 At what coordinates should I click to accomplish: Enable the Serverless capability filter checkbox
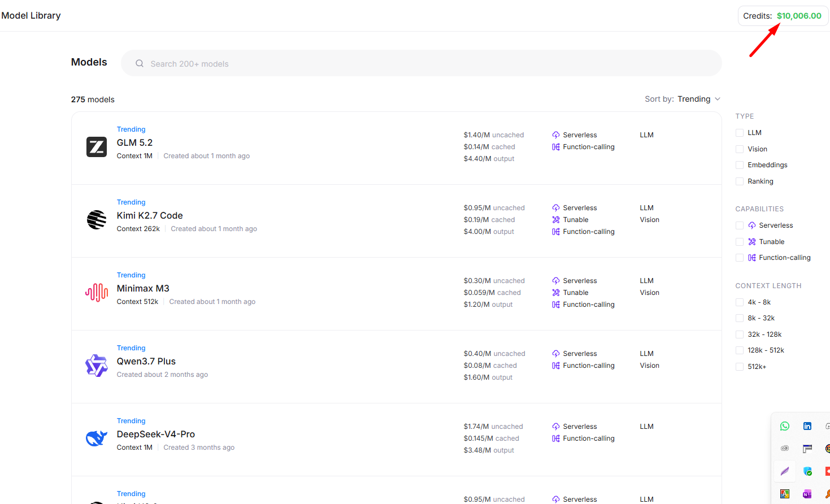(x=740, y=225)
